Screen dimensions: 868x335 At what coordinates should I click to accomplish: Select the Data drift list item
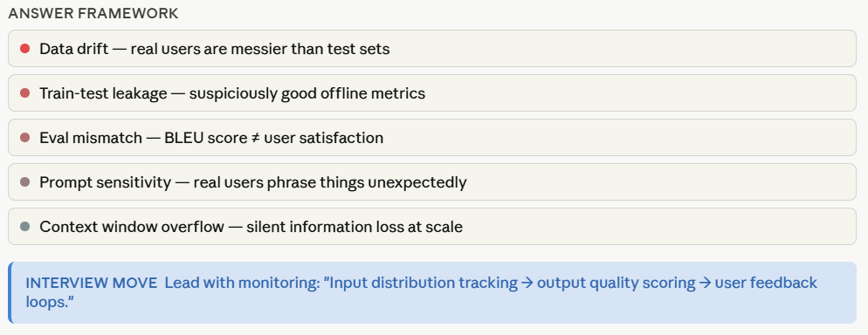[x=431, y=49]
